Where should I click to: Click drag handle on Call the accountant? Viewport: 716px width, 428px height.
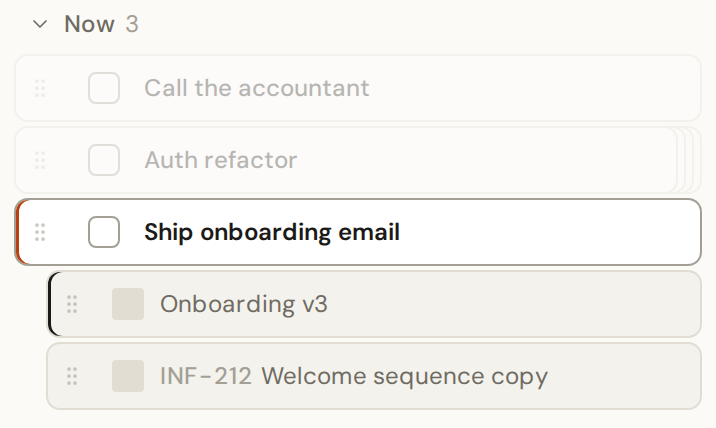click(x=40, y=88)
